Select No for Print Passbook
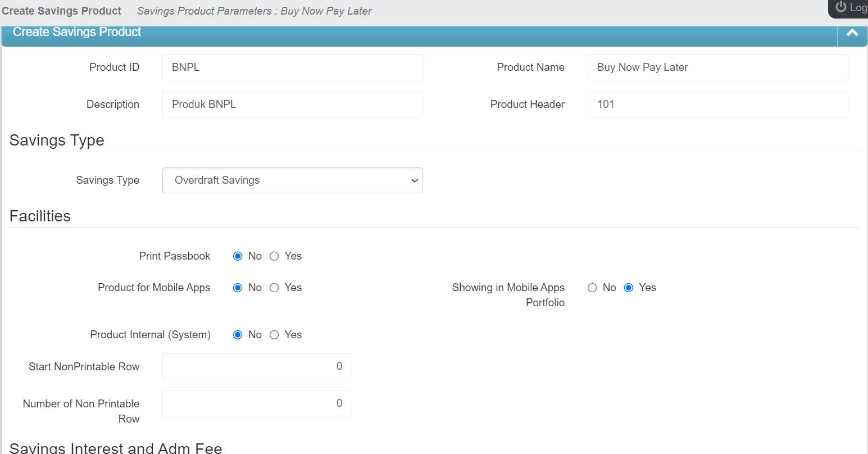Screen dimensions: 868x454 pyautogui.click(x=238, y=256)
